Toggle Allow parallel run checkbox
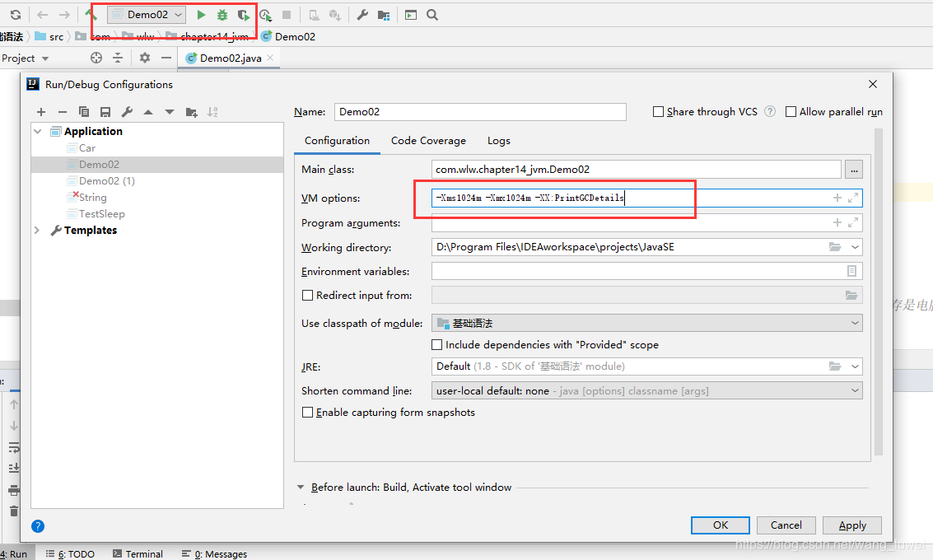 tap(791, 112)
